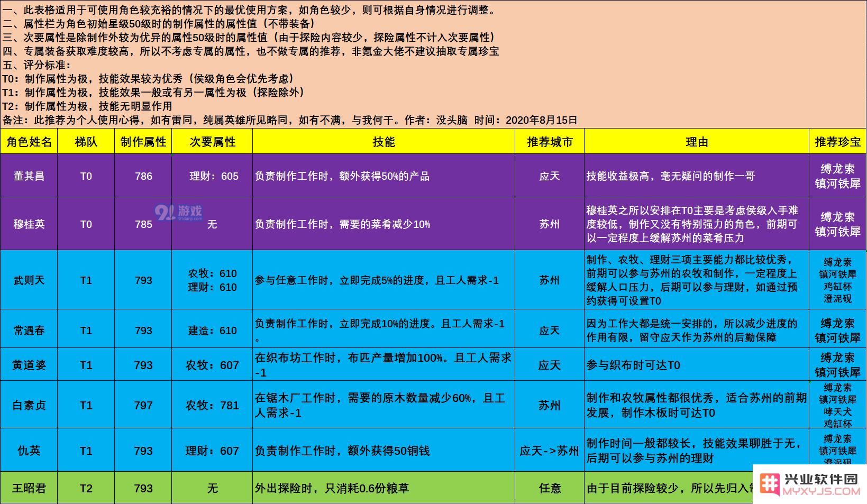867x504 pixels.
Task: Select the 理财: 605 cell
Action: [x=212, y=176]
